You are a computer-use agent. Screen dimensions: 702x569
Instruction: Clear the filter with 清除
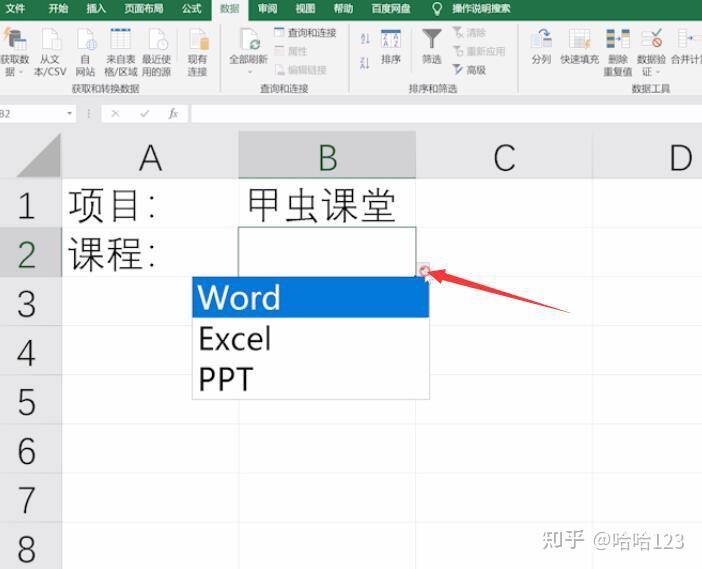[469, 33]
